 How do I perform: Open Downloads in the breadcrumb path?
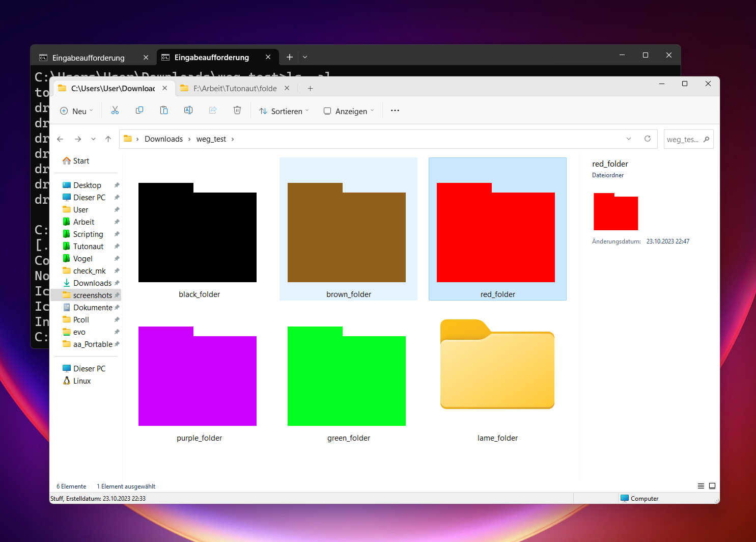163,139
